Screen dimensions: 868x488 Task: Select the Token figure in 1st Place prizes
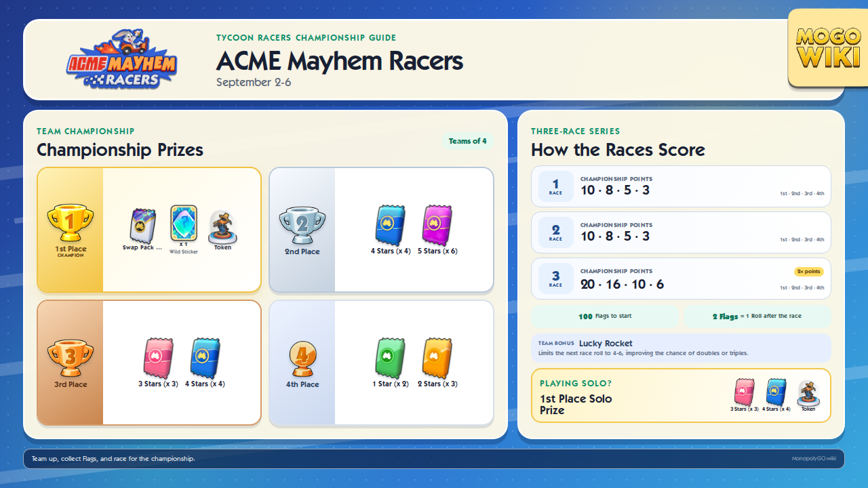(x=222, y=226)
